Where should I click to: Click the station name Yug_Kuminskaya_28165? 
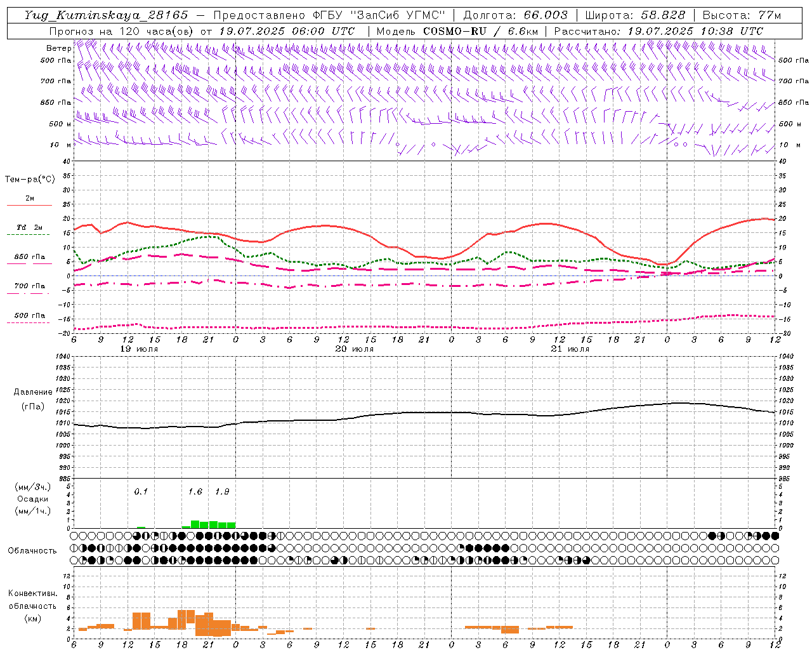(106, 15)
